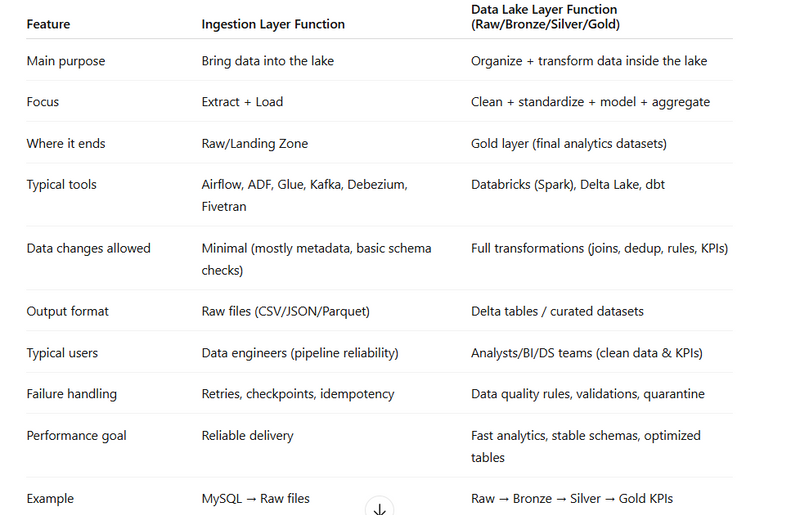Click "Delta tables / curated datasets" cell
Screen dimensions: 800x515
click(x=557, y=311)
